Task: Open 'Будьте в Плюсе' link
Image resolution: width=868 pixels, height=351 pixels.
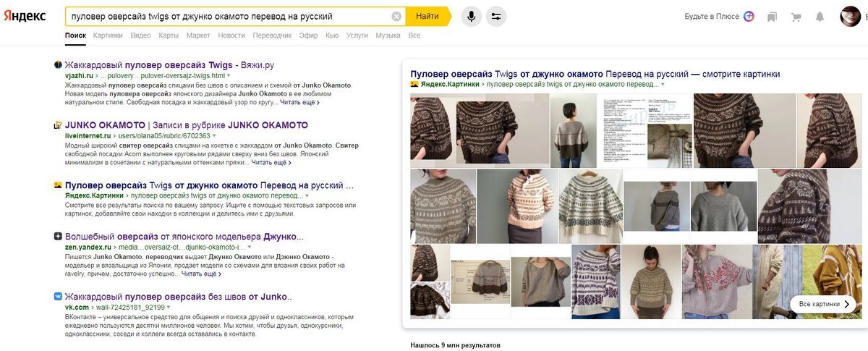Action: pos(712,16)
